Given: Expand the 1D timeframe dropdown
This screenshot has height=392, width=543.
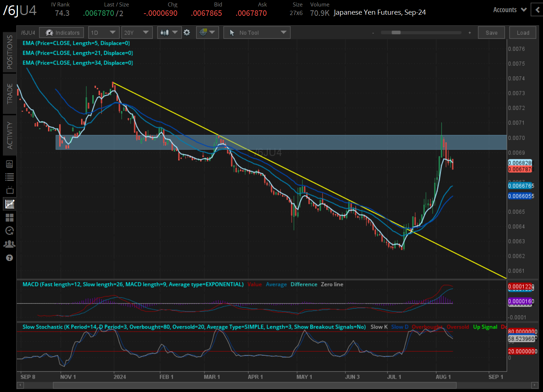Looking at the screenshot, I should (x=103, y=32).
